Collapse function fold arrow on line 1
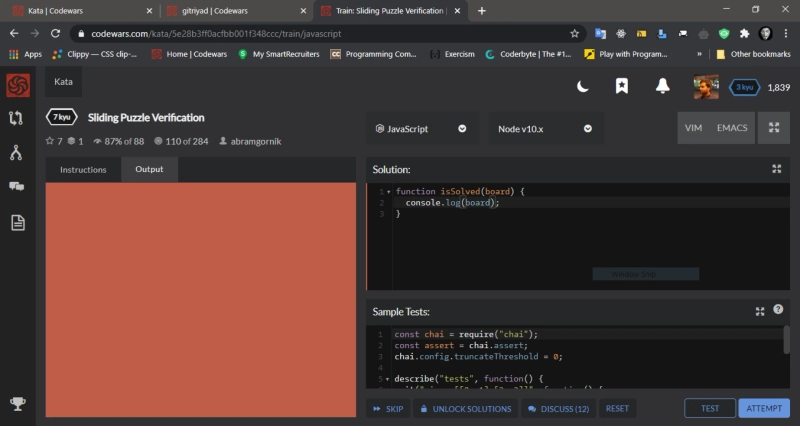800x426 pixels. (x=388, y=192)
